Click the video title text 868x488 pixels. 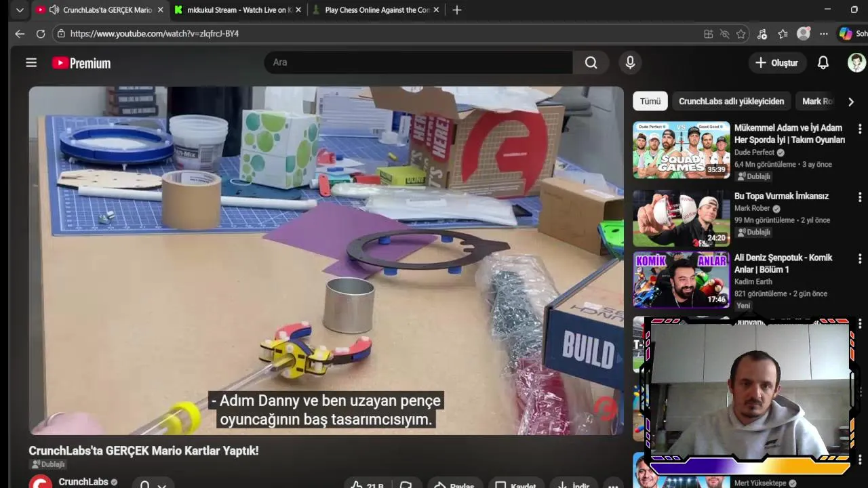(x=143, y=450)
